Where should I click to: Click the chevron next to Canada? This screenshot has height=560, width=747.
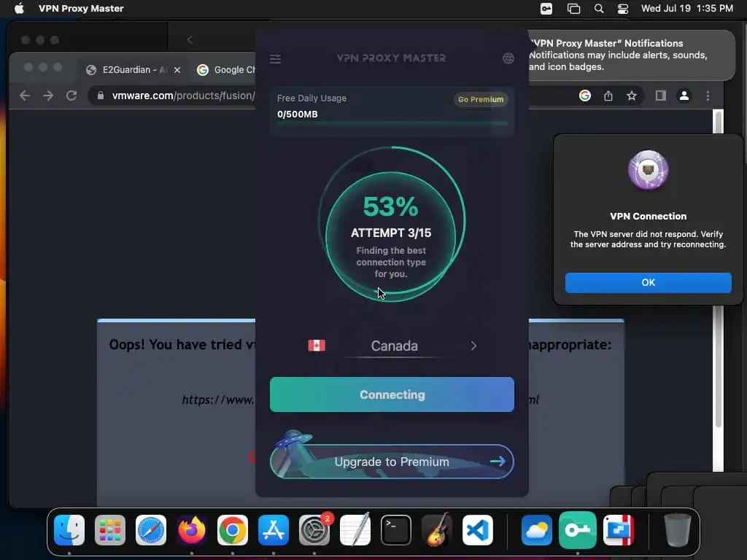click(x=473, y=346)
